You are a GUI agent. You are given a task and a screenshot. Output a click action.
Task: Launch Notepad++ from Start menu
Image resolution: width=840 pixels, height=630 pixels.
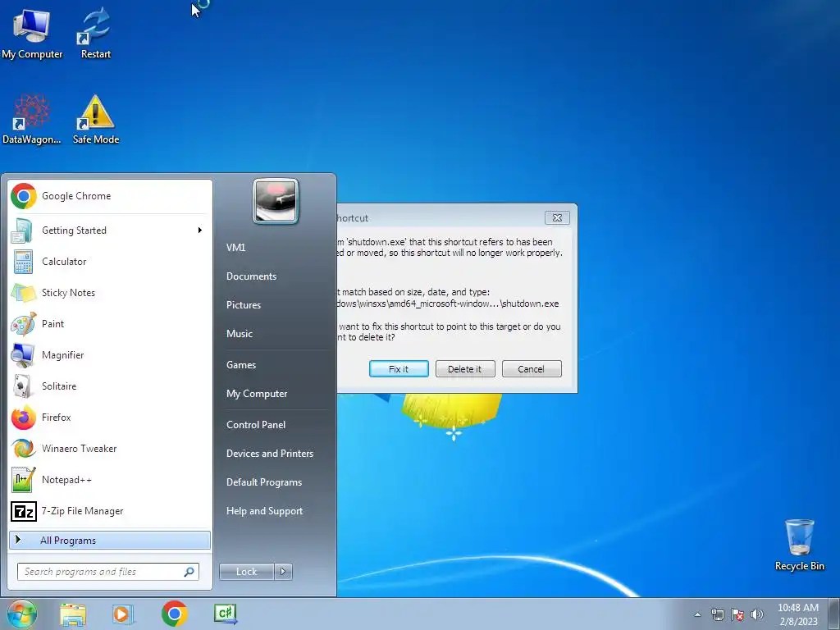111,480
